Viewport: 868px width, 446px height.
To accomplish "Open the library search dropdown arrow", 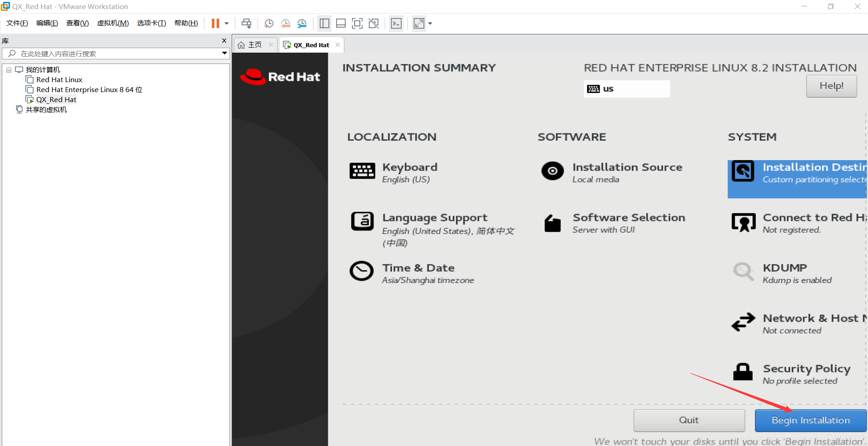I will (224, 54).
